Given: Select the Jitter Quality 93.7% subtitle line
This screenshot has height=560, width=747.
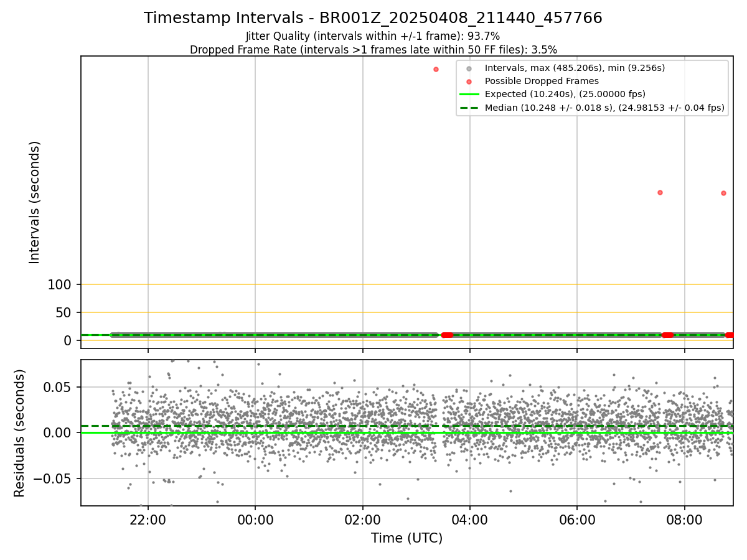Looking at the screenshot, I should 373,36.
